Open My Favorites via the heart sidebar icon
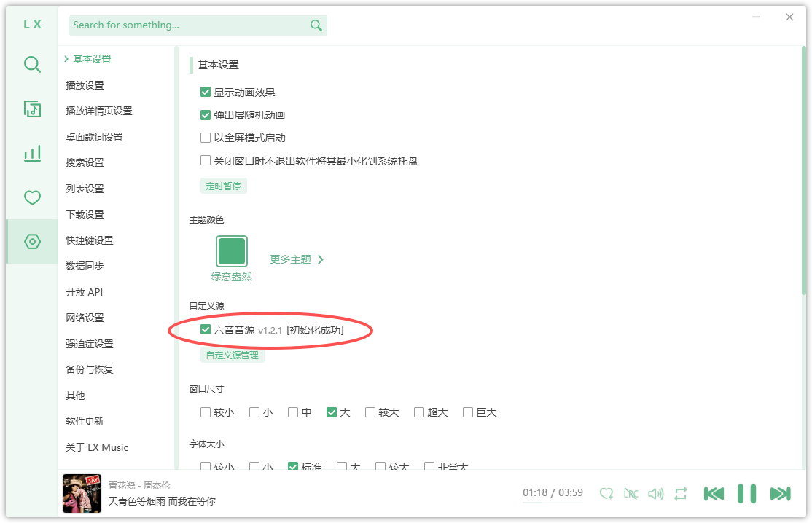Viewport: 812px width, 523px height. [x=32, y=197]
